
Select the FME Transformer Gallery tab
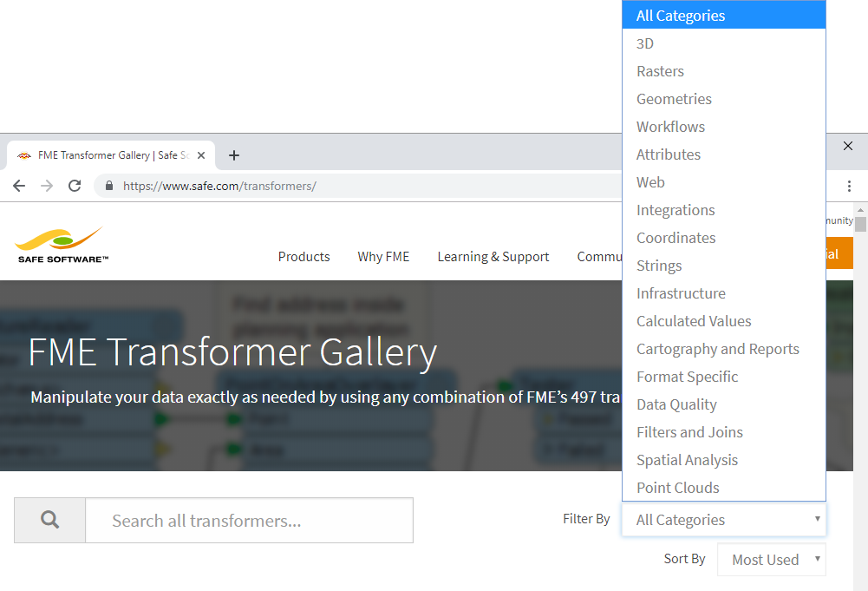pyautogui.click(x=111, y=155)
